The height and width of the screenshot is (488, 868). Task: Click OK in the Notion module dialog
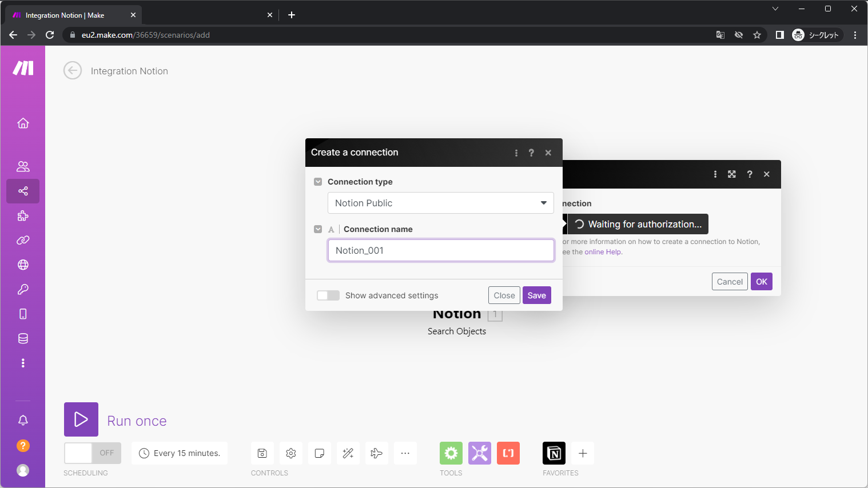click(x=762, y=282)
